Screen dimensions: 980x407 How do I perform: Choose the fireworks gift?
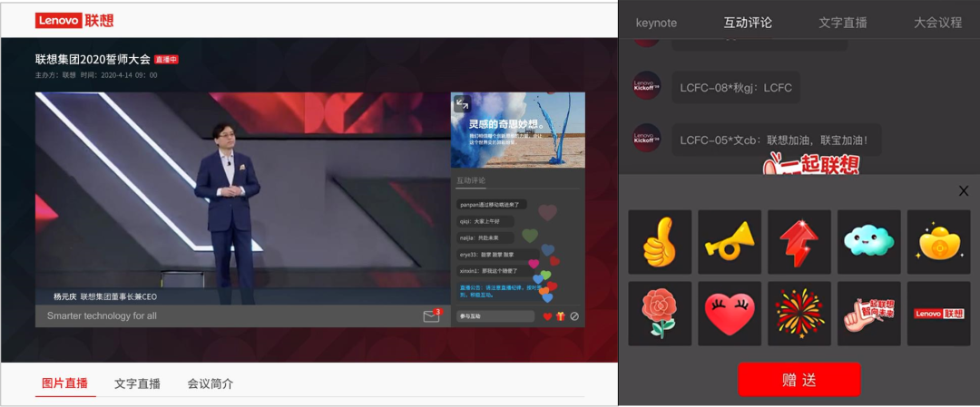tap(799, 313)
